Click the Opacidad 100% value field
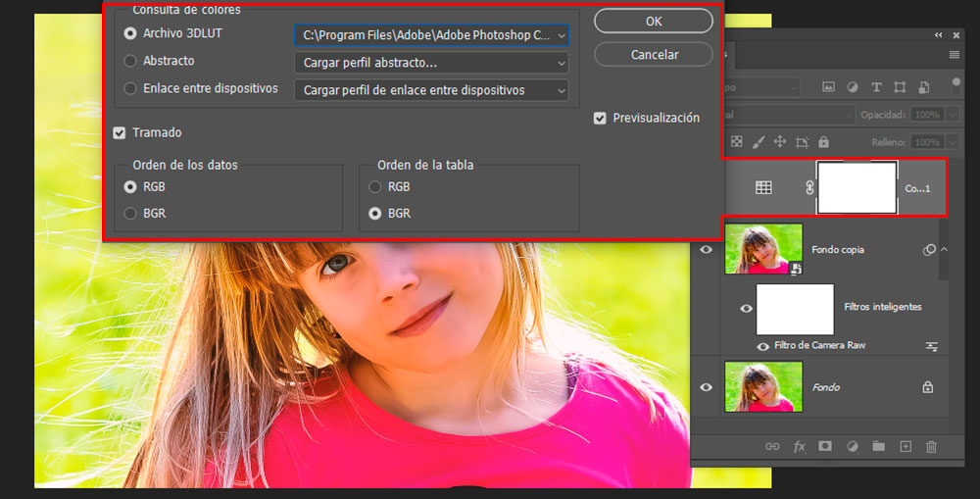This screenshot has height=499, width=980. (x=927, y=115)
